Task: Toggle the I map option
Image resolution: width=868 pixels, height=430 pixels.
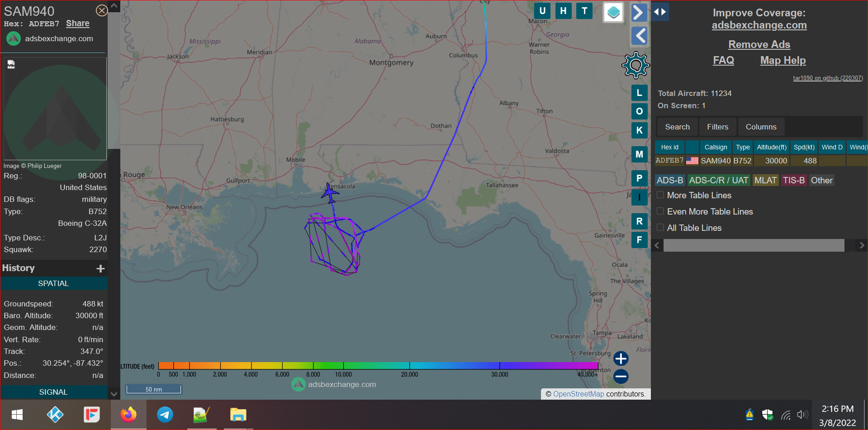Action: (639, 197)
